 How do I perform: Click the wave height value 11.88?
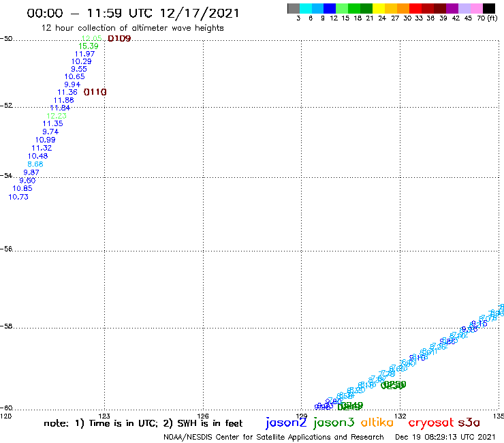coord(63,100)
